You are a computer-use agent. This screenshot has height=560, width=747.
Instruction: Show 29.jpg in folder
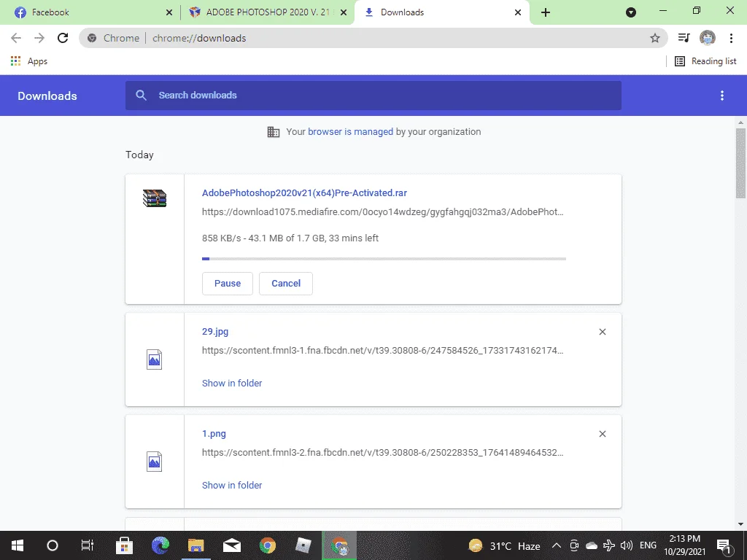coord(232,384)
